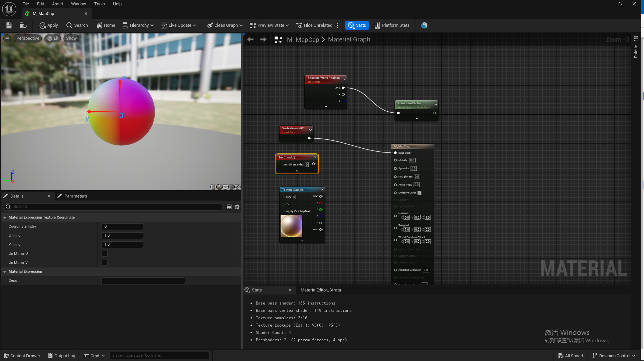
Task: Click the Emissive Color swatch
Action: pos(420,193)
